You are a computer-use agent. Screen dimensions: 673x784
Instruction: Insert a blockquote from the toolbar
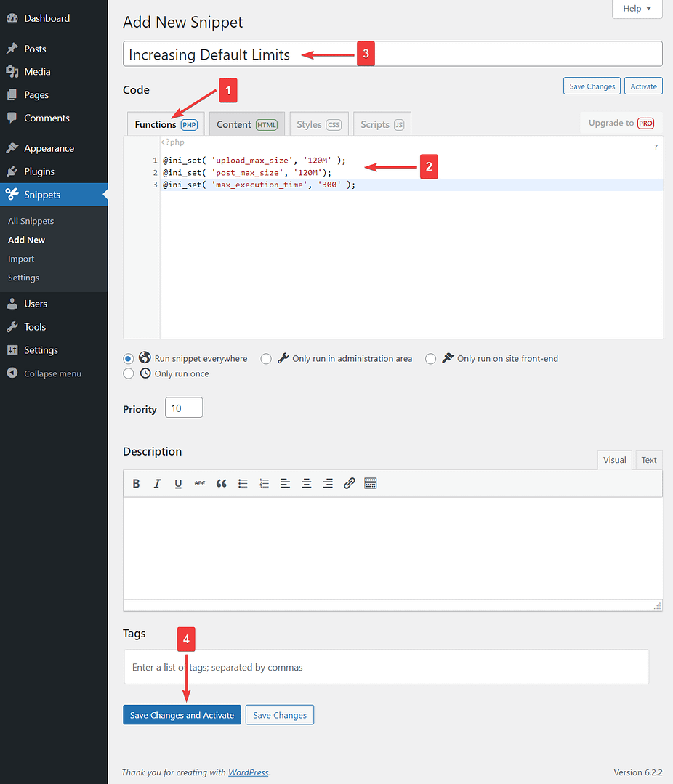click(x=222, y=483)
